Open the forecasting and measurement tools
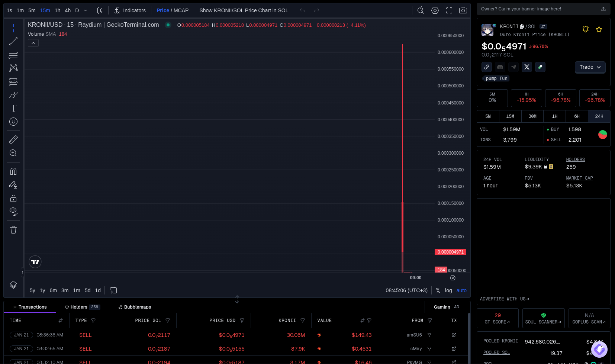 [13, 81]
